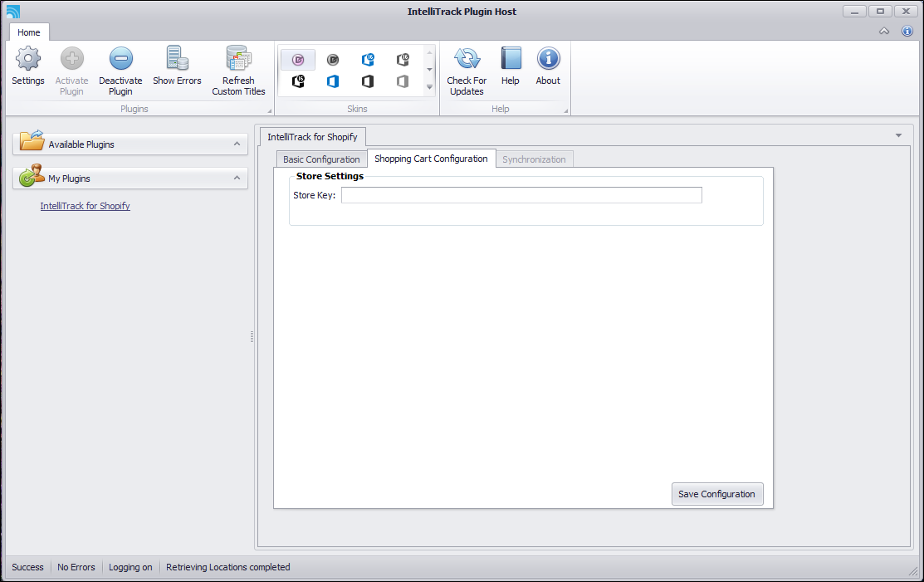The image size is (924, 582).
Task: Apply the blue Office skin with 16 badge
Action: [368, 60]
